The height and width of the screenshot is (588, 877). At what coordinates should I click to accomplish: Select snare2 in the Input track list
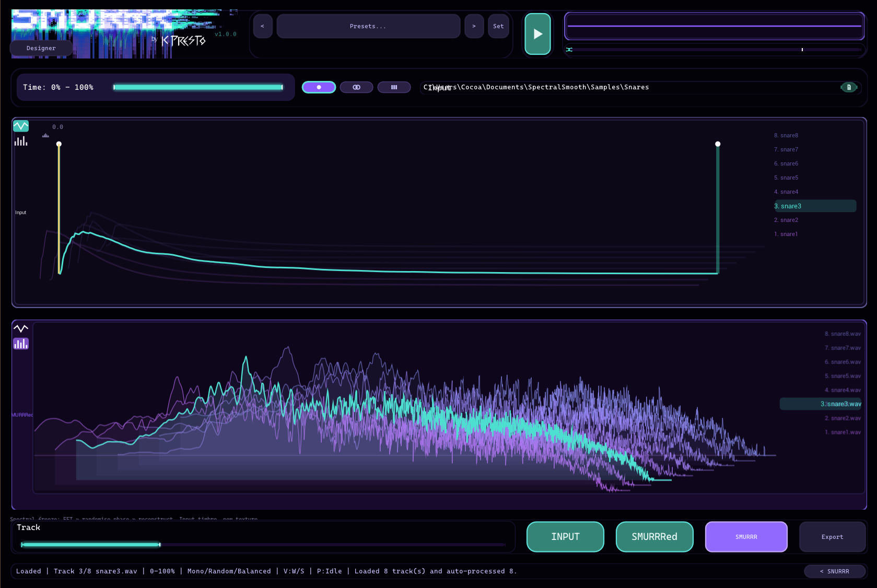tap(786, 220)
